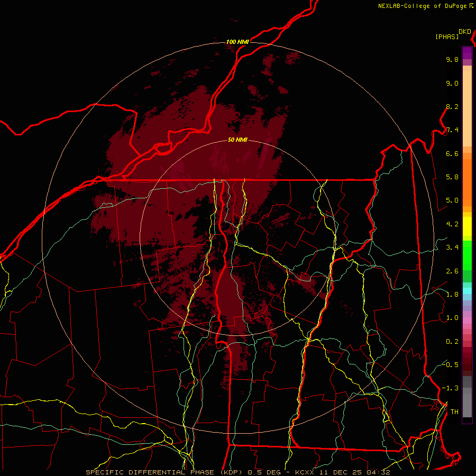The image size is (476, 476).
Task: Click the bright green color bar segment
Action: click(x=467, y=255)
